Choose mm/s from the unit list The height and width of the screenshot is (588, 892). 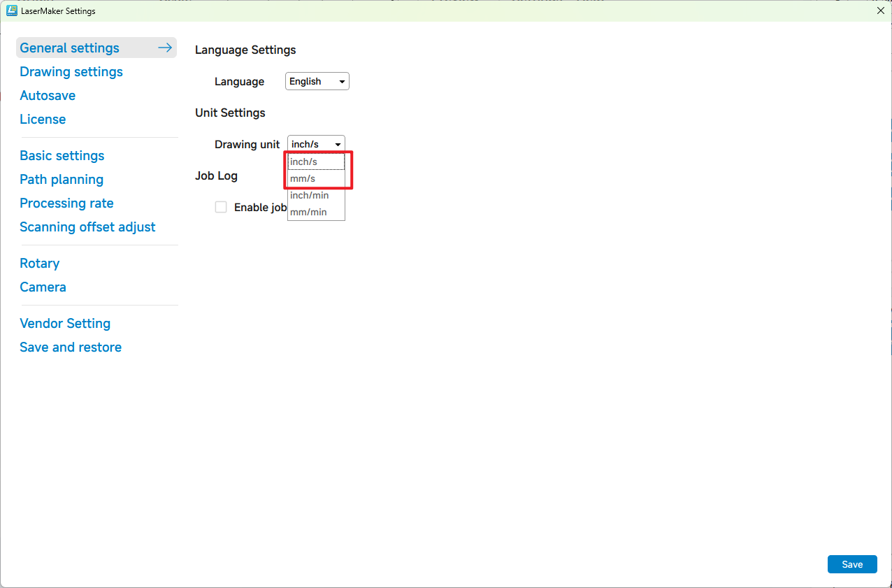(x=316, y=178)
